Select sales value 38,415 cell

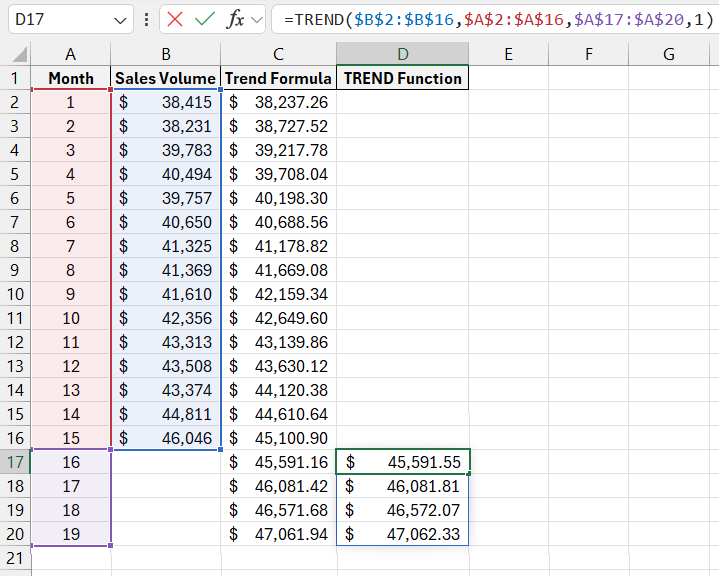click(x=166, y=102)
